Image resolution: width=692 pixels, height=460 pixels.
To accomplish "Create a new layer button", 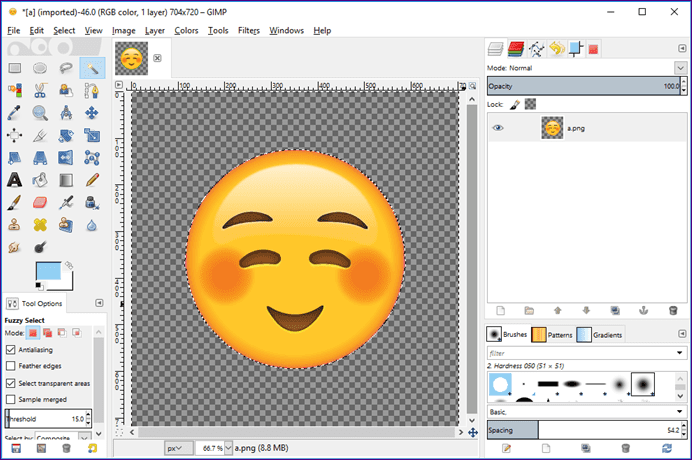I will pyautogui.click(x=500, y=311).
